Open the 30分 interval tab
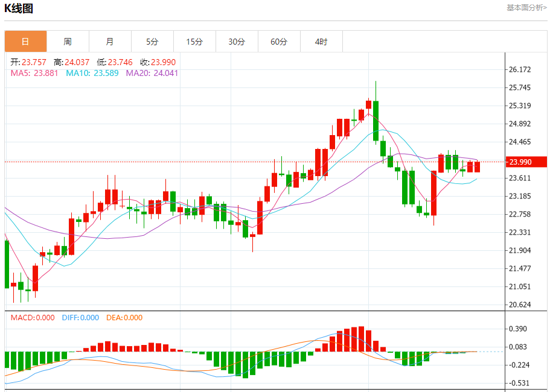 coord(237,42)
